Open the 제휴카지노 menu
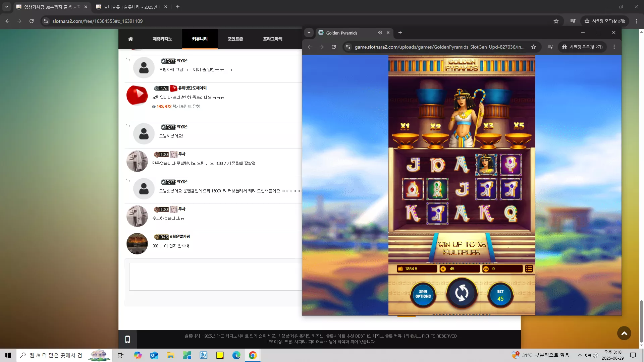 (x=162, y=39)
